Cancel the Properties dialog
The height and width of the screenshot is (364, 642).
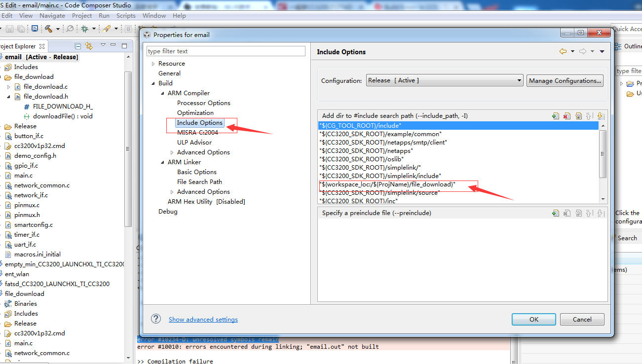(582, 319)
